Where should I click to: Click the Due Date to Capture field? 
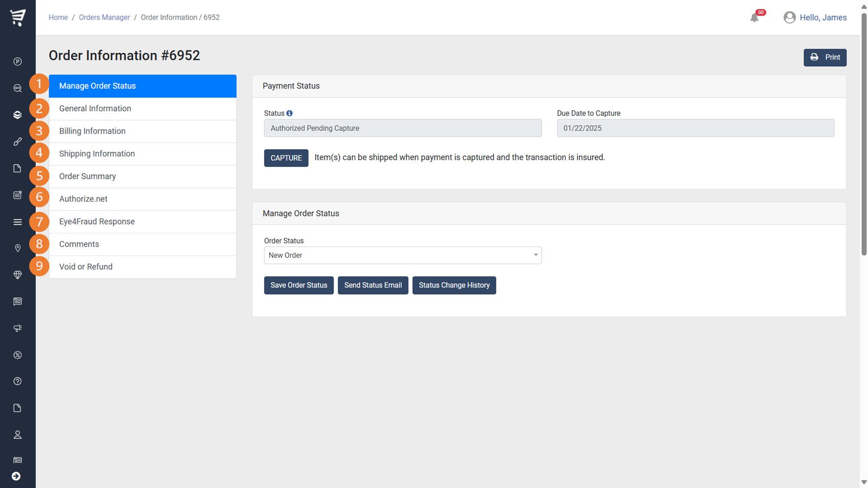(x=695, y=128)
